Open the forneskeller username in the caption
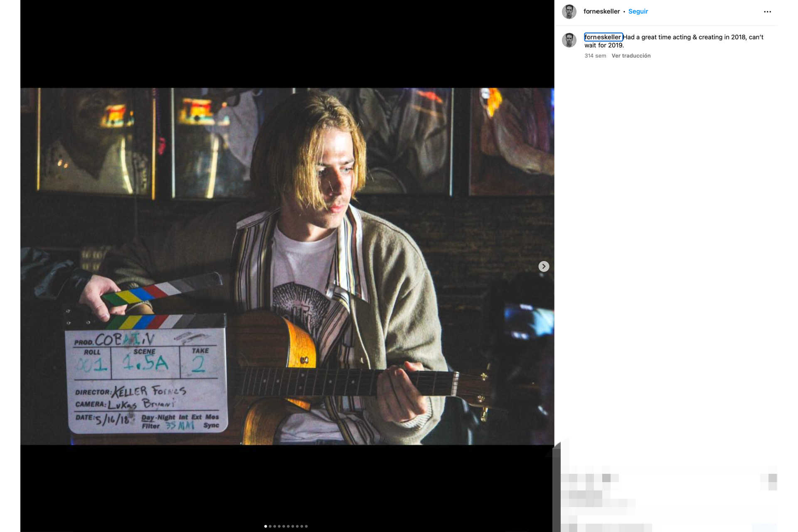The image size is (798, 532). 603,37
